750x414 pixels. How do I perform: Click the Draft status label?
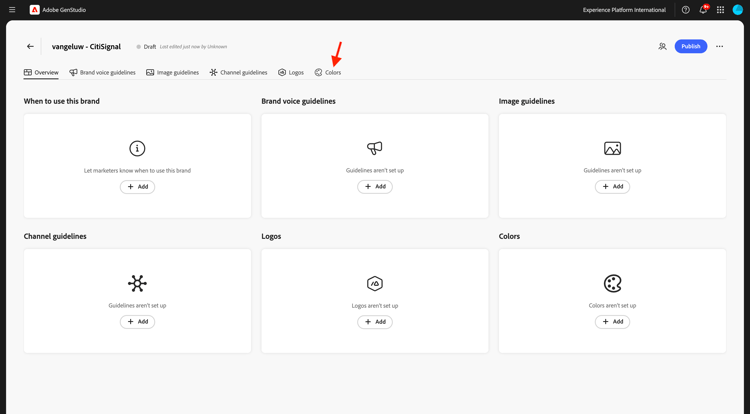point(150,46)
